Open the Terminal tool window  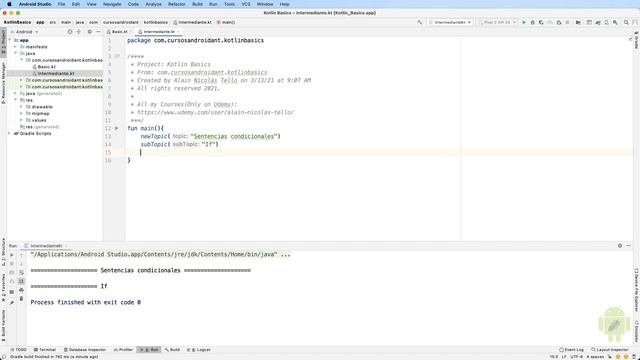point(44,350)
